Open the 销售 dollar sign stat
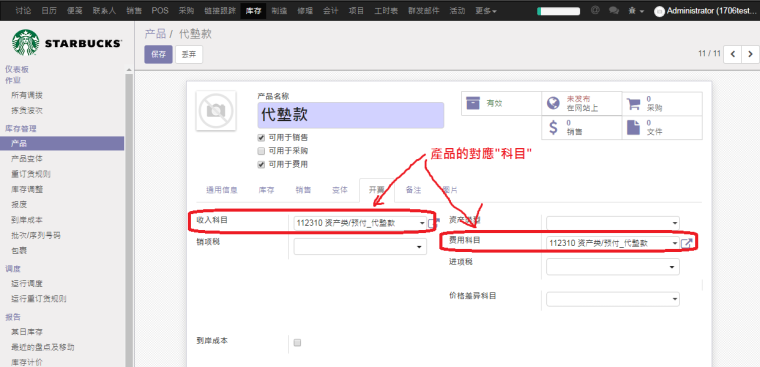The height and width of the screenshot is (367, 760). [553, 128]
